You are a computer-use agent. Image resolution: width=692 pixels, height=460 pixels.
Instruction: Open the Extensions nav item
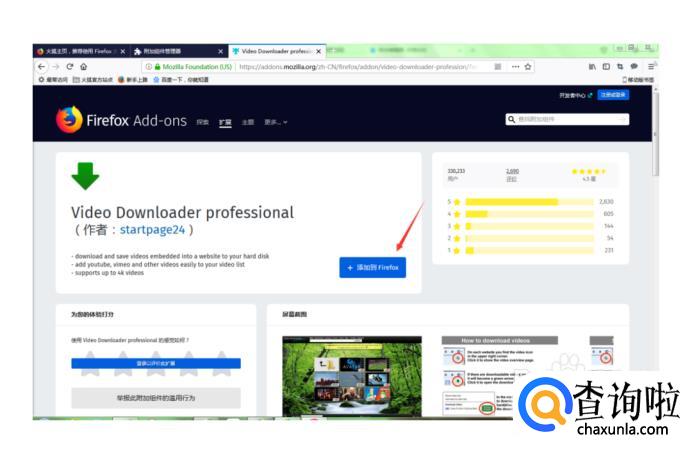225,122
